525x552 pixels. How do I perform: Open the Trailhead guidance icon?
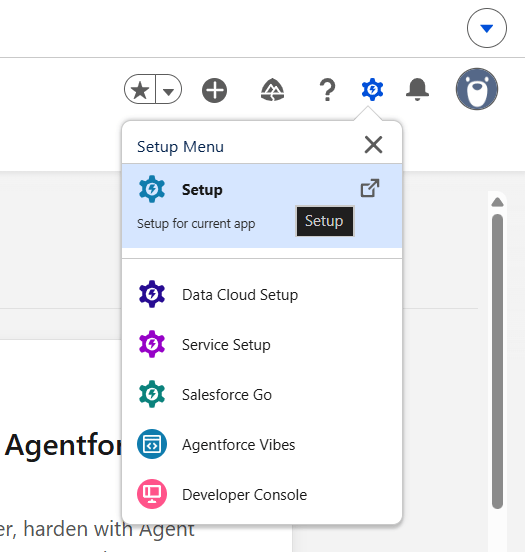(x=273, y=90)
